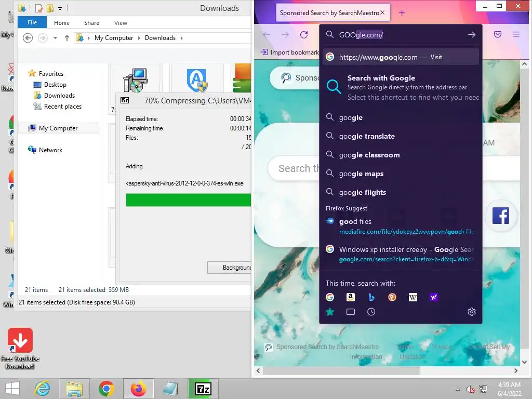Close the Sponsored Search tab
The image size is (532, 399).
pyautogui.click(x=382, y=12)
